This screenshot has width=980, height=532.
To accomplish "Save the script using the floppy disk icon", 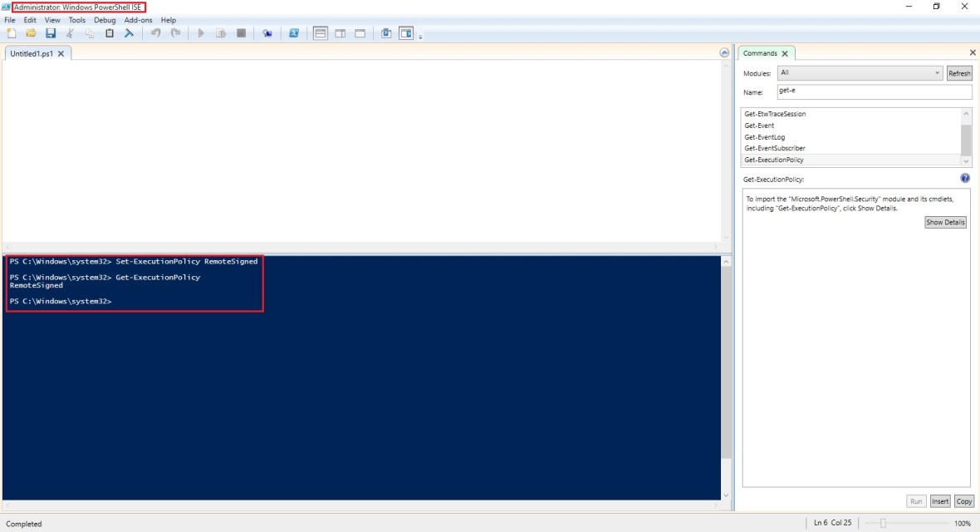I will coord(51,33).
